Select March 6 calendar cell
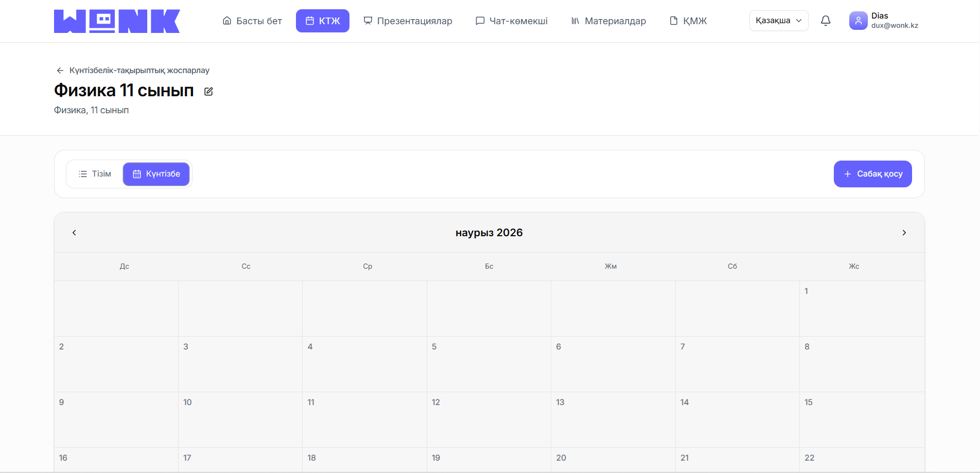 [612, 364]
